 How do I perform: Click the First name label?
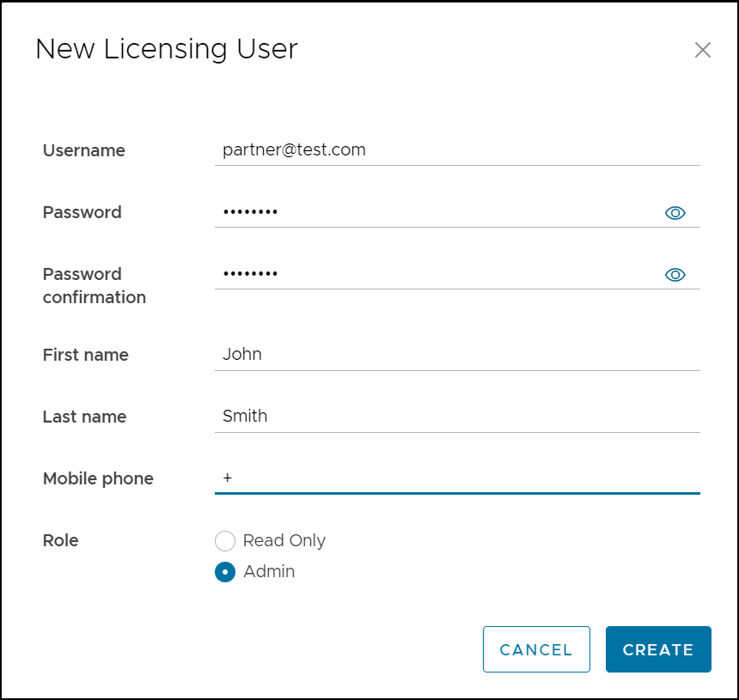coord(86,355)
